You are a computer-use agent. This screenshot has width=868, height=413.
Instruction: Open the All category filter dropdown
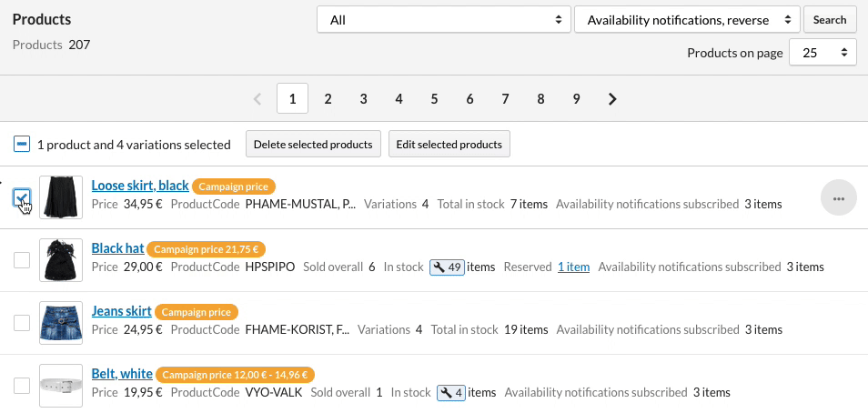444,20
